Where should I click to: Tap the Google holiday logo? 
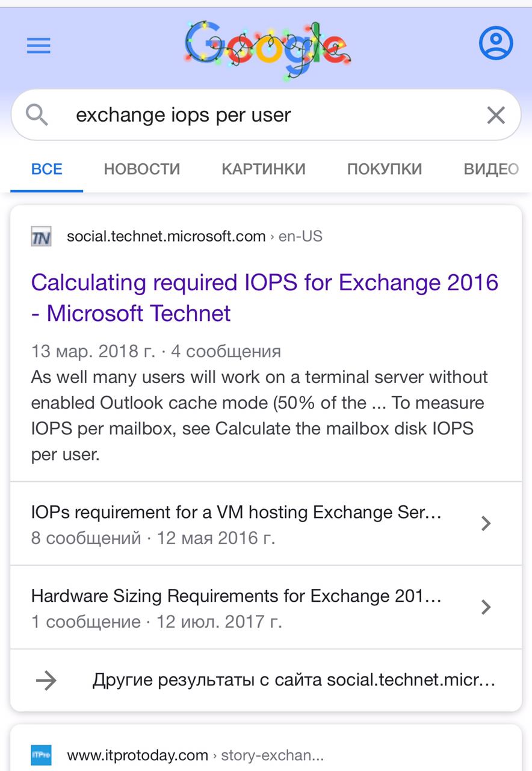click(x=268, y=49)
